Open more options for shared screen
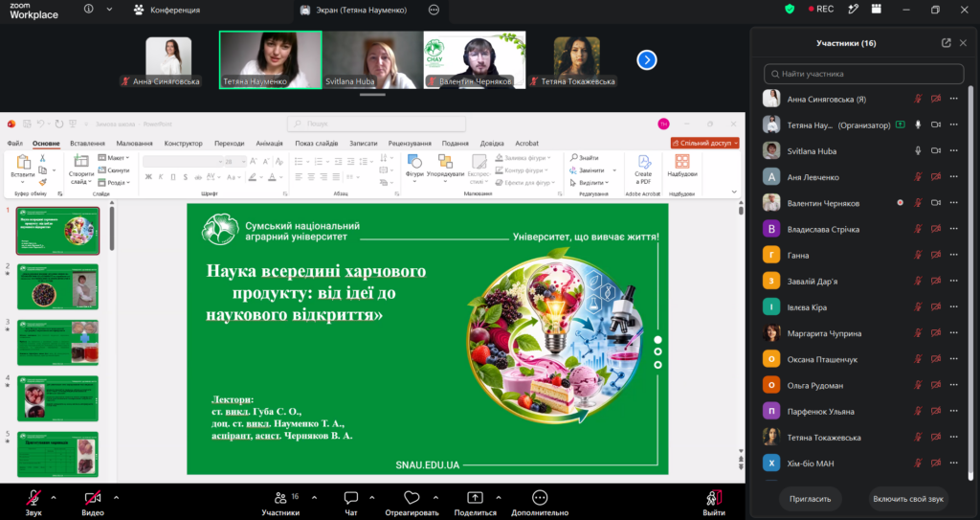The width and height of the screenshot is (980, 520). coord(434,10)
